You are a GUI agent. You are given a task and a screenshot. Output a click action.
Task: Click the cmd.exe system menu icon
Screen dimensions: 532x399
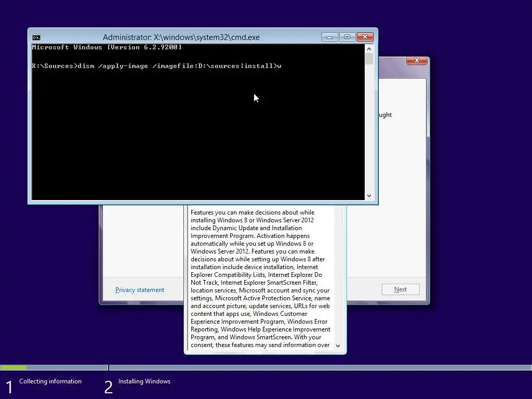(36, 37)
